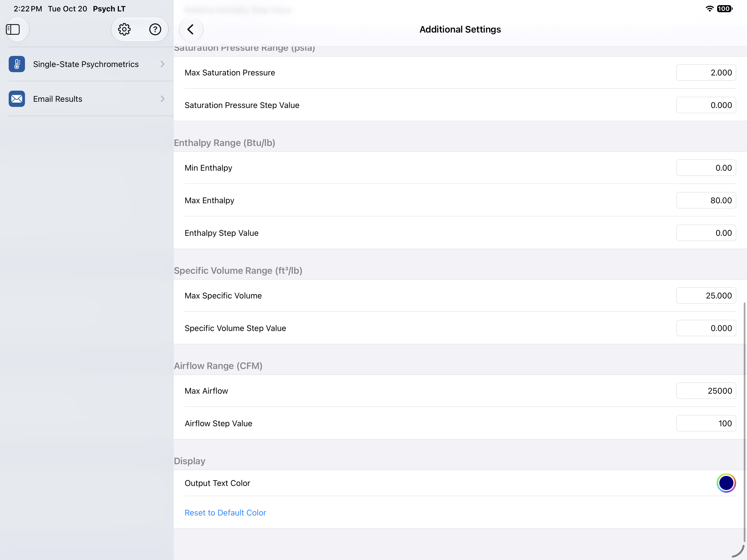Click the vertical scrollbar on settings list
Screen dimensions: 747x560
click(x=744, y=422)
